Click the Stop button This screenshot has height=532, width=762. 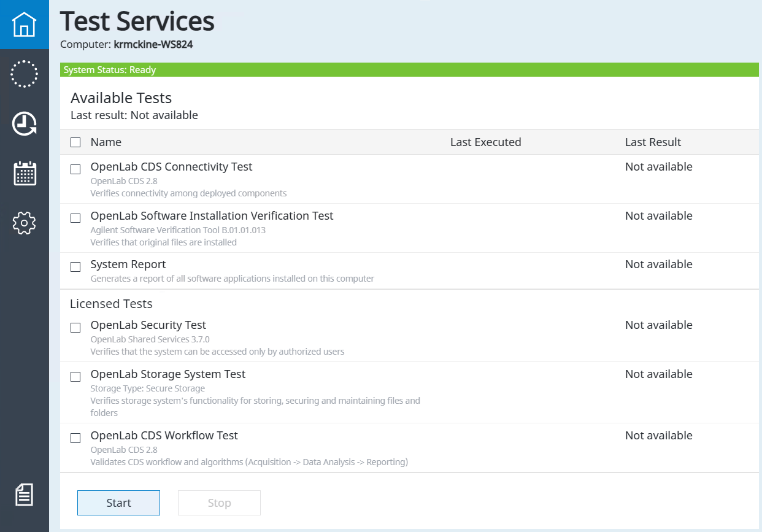[219, 503]
